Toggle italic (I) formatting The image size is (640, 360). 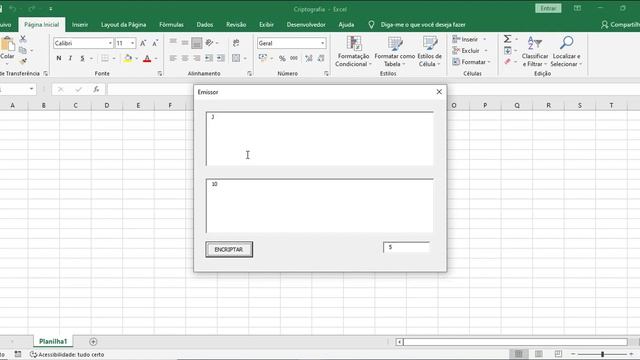pyautogui.click(x=70, y=58)
